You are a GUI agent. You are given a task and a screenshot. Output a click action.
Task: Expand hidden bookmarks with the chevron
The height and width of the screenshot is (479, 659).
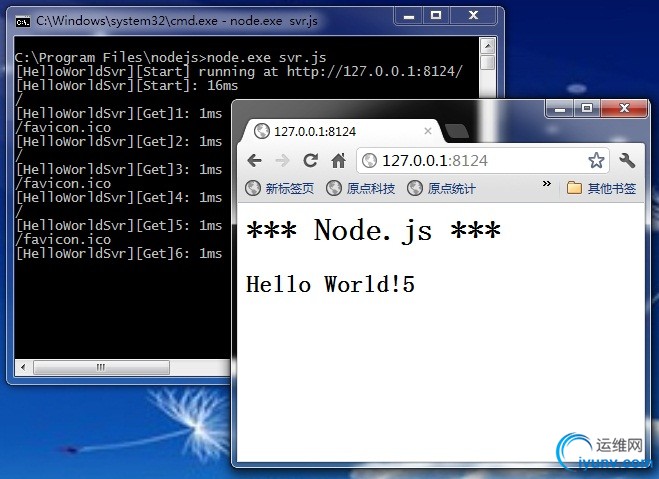[546, 184]
